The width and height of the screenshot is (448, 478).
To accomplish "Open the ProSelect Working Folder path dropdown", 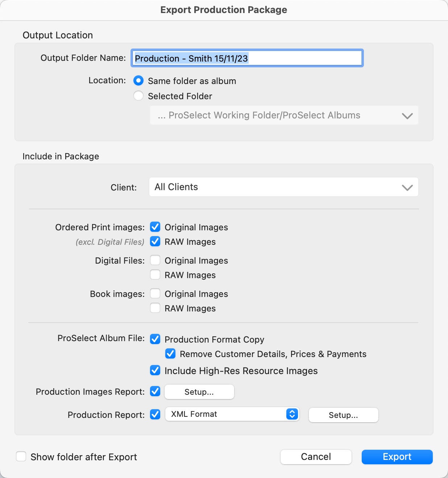I will pos(284,116).
